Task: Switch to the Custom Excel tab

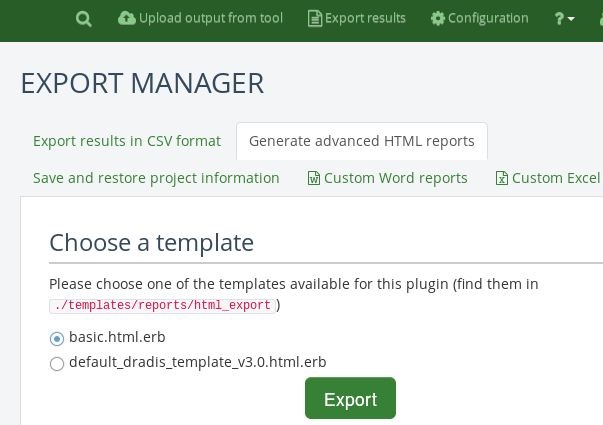Action: point(555,178)
